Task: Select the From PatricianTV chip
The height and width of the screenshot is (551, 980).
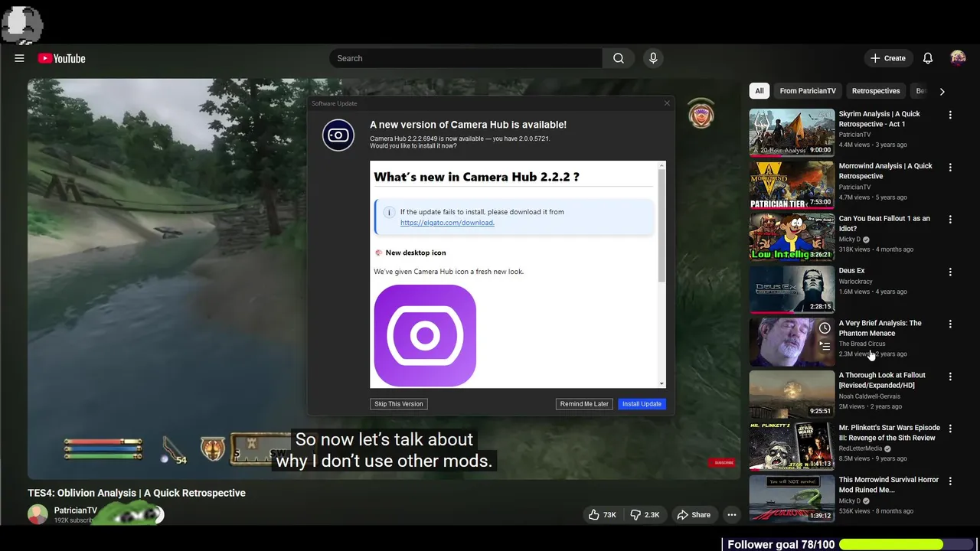Action: pyautogui.click(x=808, y=91)
